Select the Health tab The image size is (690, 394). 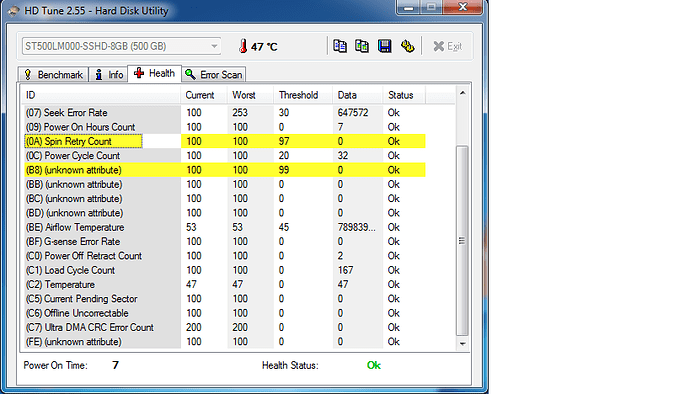[x=154, y=73]
